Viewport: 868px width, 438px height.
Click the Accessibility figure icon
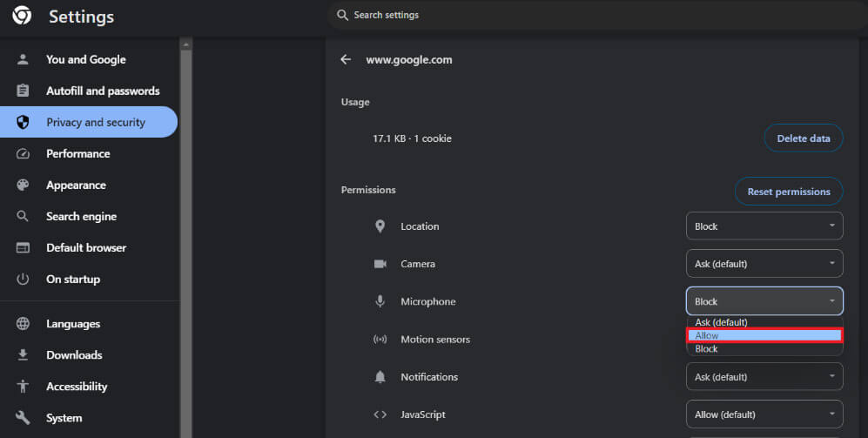tap(23, 387)
